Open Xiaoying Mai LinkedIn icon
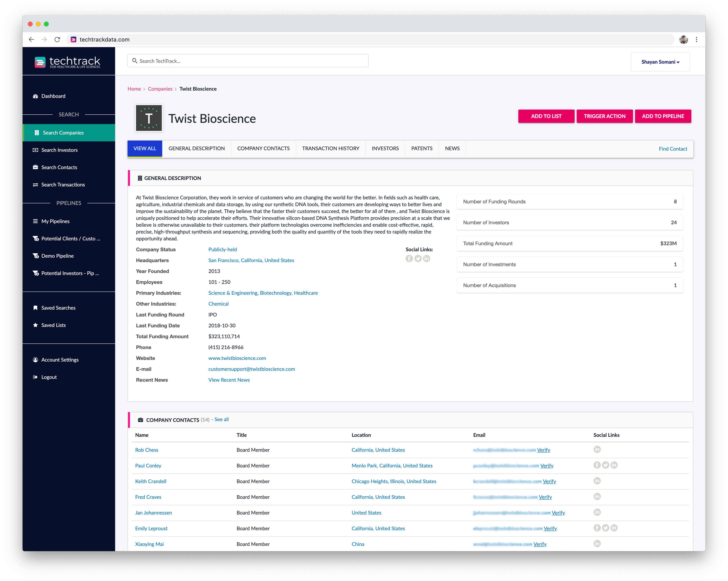This screenshot has height=581, width=728. tap(597, 544)
